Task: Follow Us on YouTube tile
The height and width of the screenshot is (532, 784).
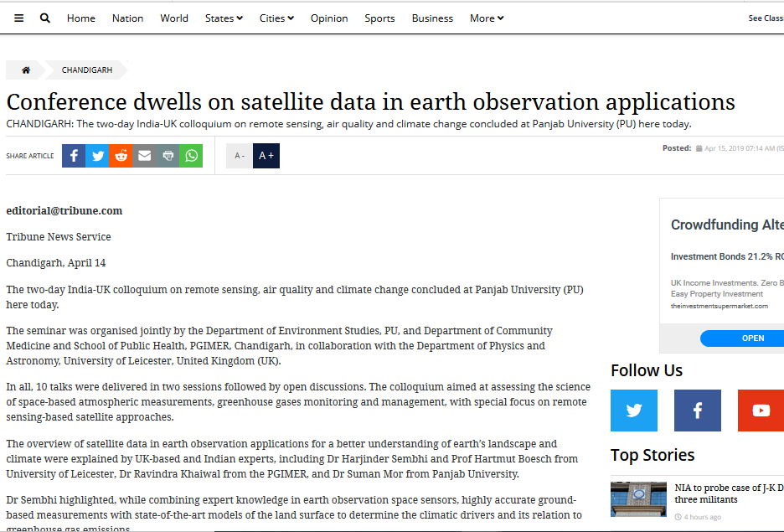Action: coord(761,411)
